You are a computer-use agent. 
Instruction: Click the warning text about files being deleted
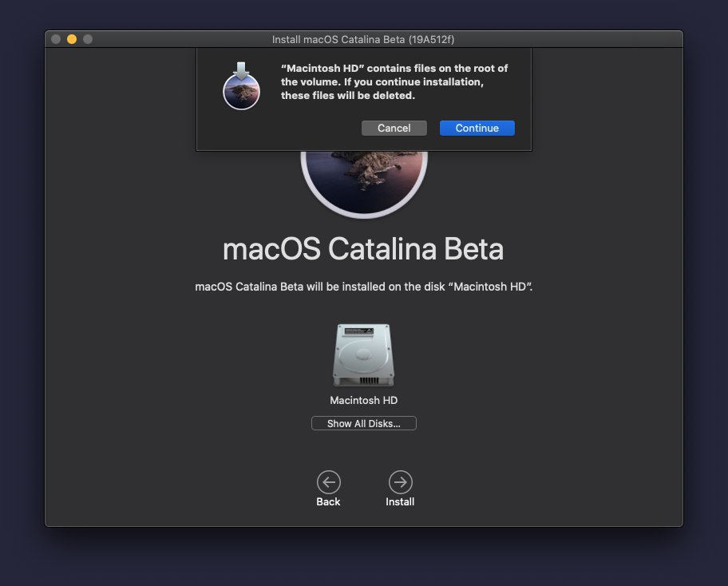click(x=394, y=81)
